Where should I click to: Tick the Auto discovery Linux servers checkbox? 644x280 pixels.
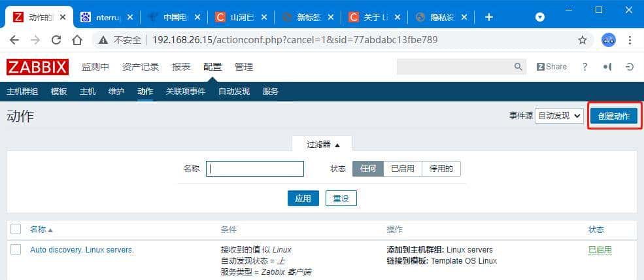[x=16, y=249]
